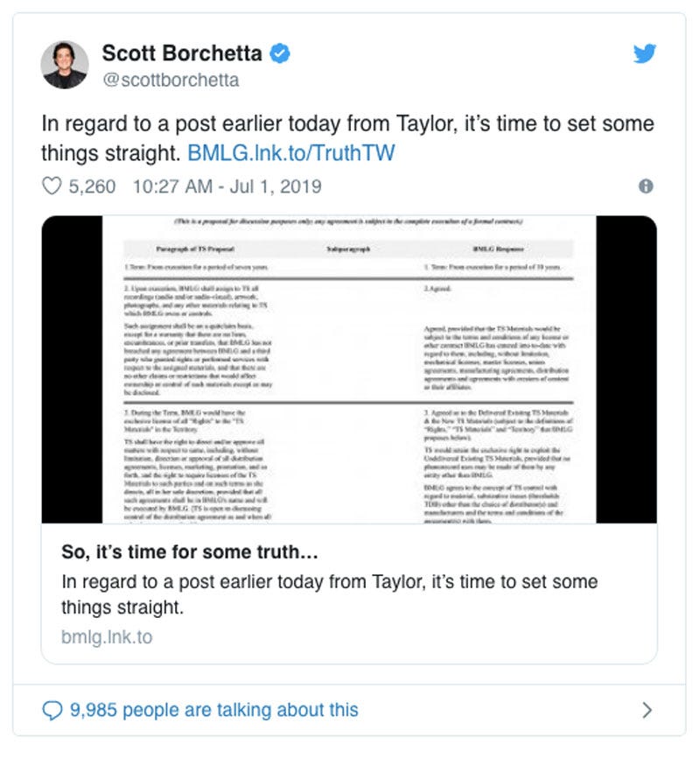Click the blue verified badge icon
Screen dimensions: 700x758
279,53
